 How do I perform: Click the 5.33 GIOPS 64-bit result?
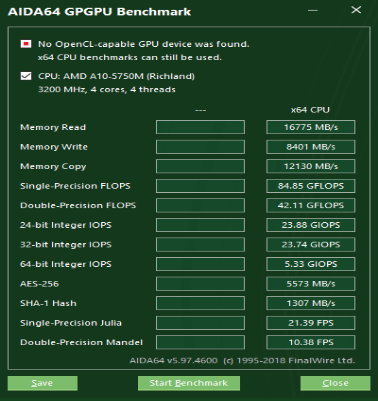tap(311, 264)
